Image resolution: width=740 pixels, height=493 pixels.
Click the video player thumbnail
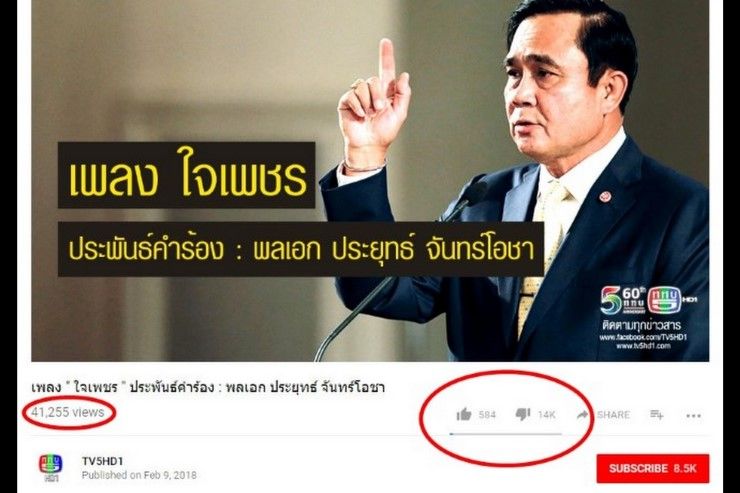370,181
